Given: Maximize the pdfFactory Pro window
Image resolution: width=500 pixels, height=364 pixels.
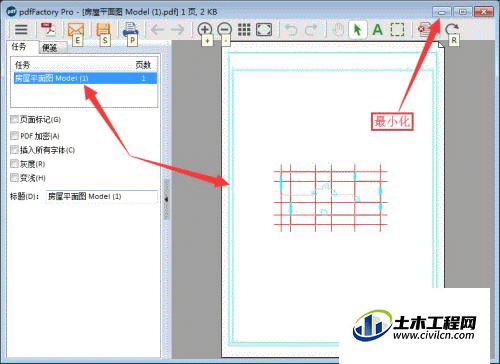Looking at the screenshot, I should pos(463,12).
